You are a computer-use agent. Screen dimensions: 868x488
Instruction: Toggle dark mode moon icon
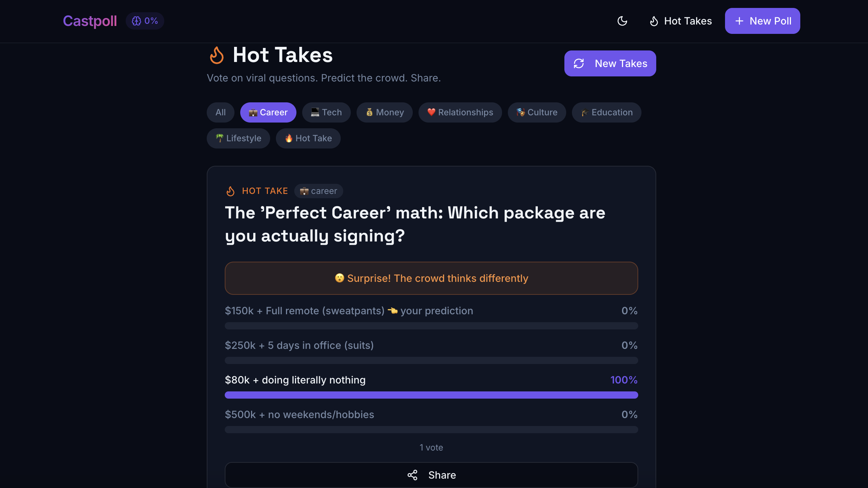coord(622,21)
